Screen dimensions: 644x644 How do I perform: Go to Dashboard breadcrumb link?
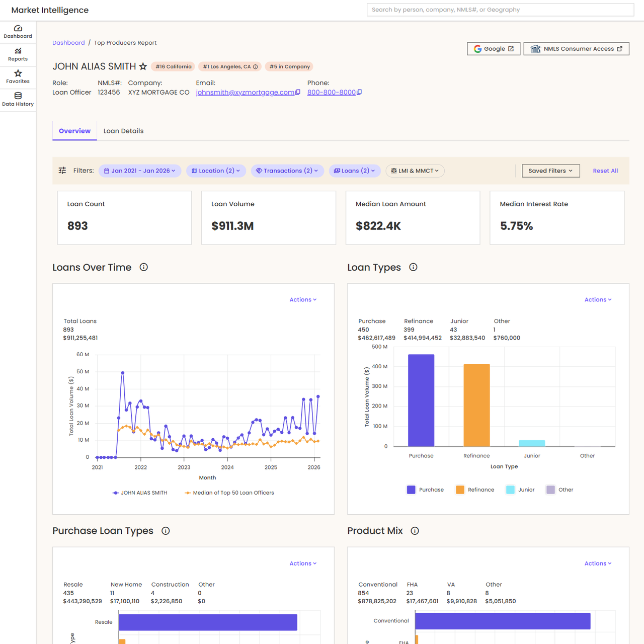pos(68,43)
